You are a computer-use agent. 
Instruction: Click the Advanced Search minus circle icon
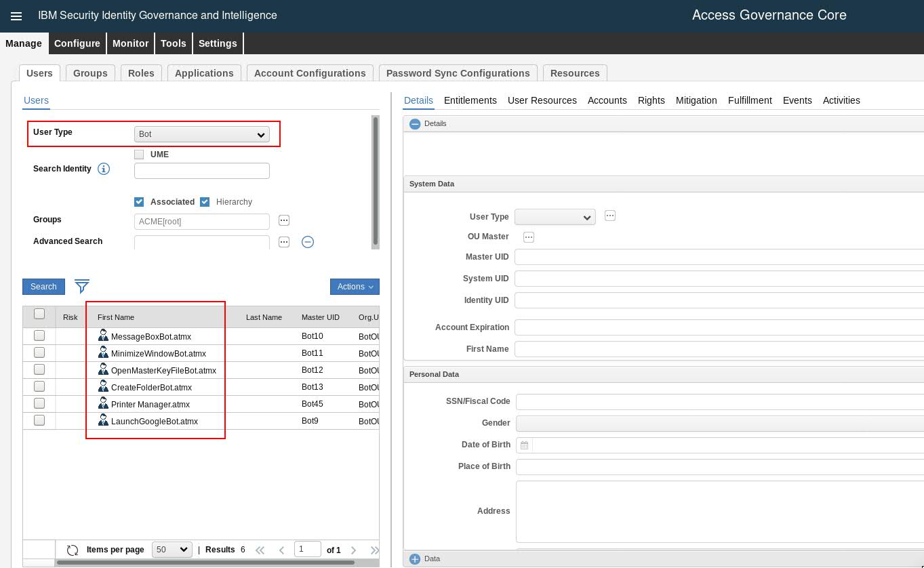click(308, 242)
